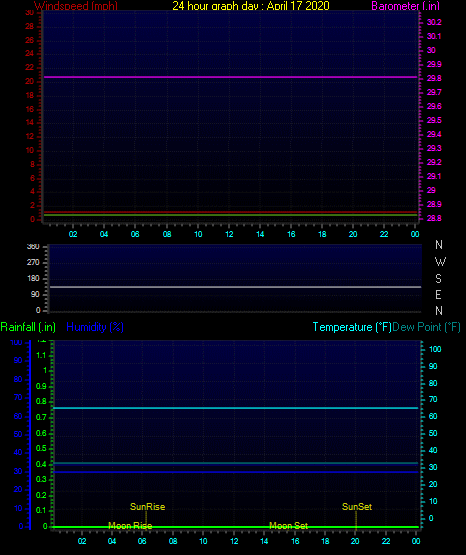This screenshot has width=466, height=555.
Task: Click green "0.5" on the rainfall scale
Action: 41,448
